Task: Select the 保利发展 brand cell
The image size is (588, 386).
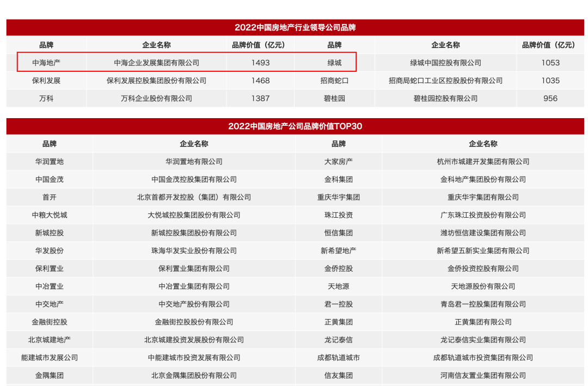Action: click(46, 81)
